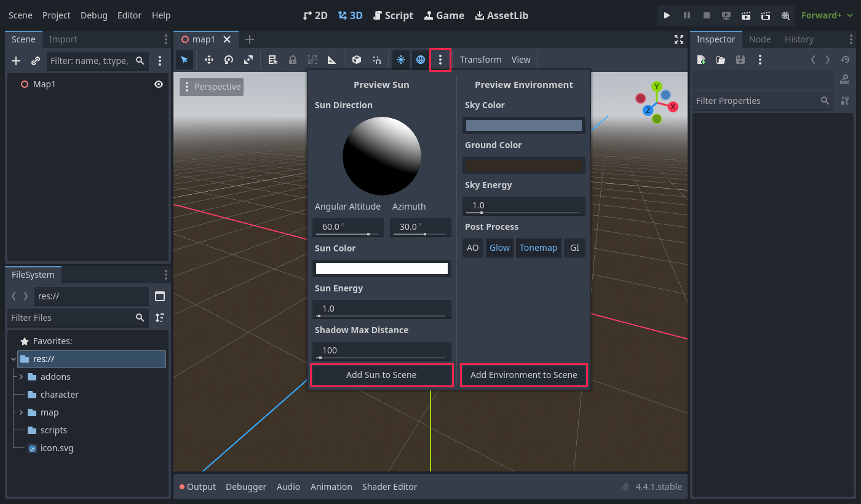Collapse the res:// root folder
Image resolution: width=861 pixels, height=504 pixels.
click(14, 359)
